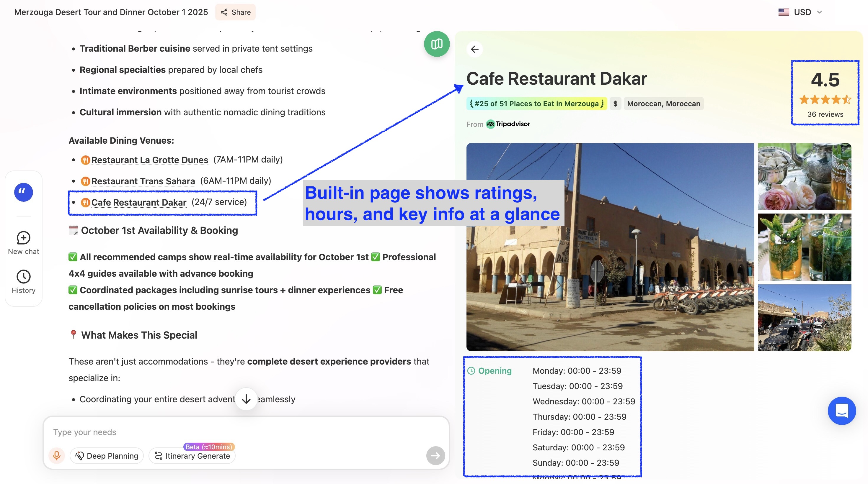
Task: Click 'What Makes This Special' heading
Action: pos(139,335)
